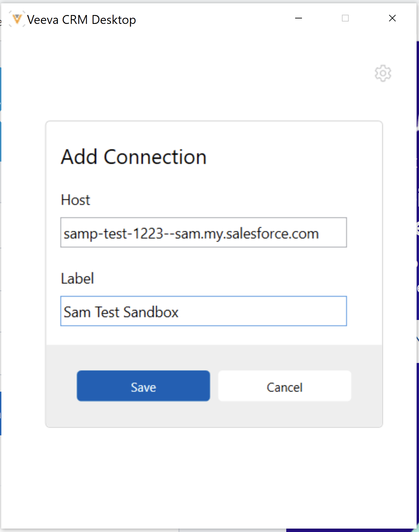
Task: Dismiss the dialog with Cancel
Action: 285,386
